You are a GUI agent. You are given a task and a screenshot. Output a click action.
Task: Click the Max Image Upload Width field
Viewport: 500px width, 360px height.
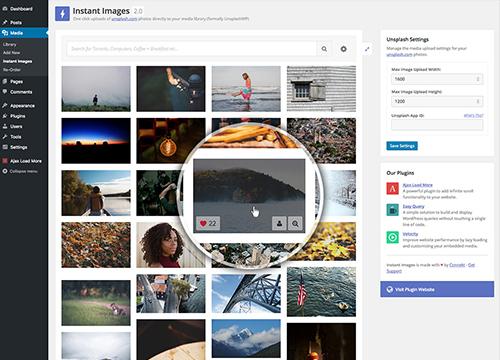(x=437, y=79)
